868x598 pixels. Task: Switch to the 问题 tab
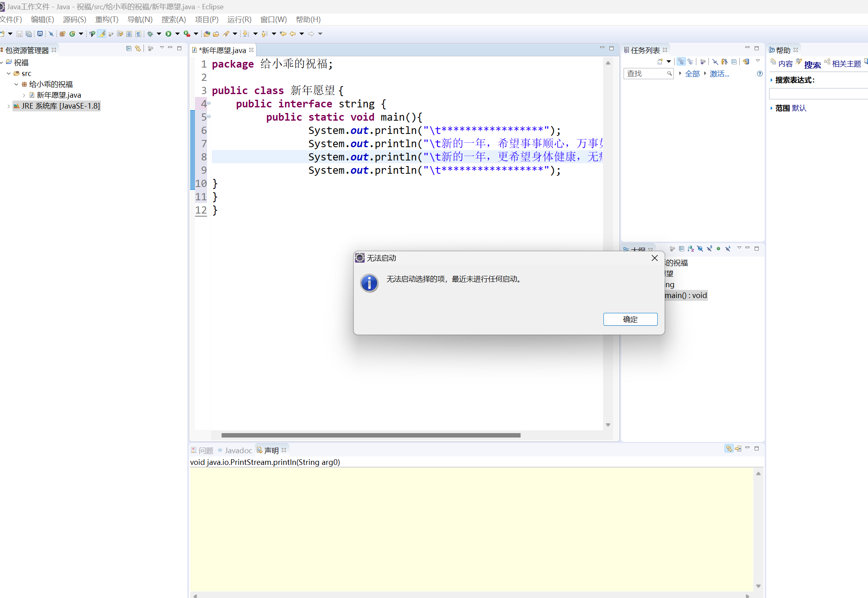202,450
